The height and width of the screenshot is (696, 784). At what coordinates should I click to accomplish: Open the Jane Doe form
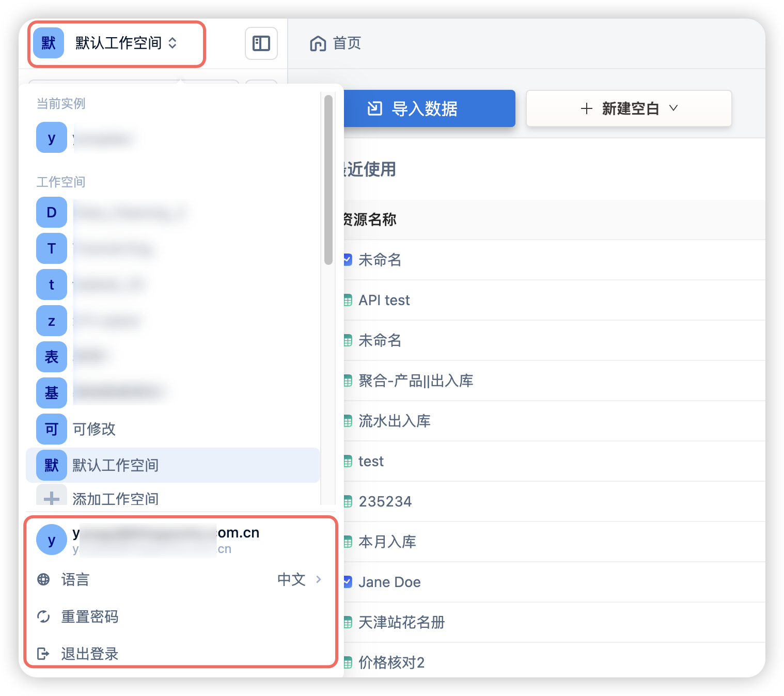click(x=389, y=582)
